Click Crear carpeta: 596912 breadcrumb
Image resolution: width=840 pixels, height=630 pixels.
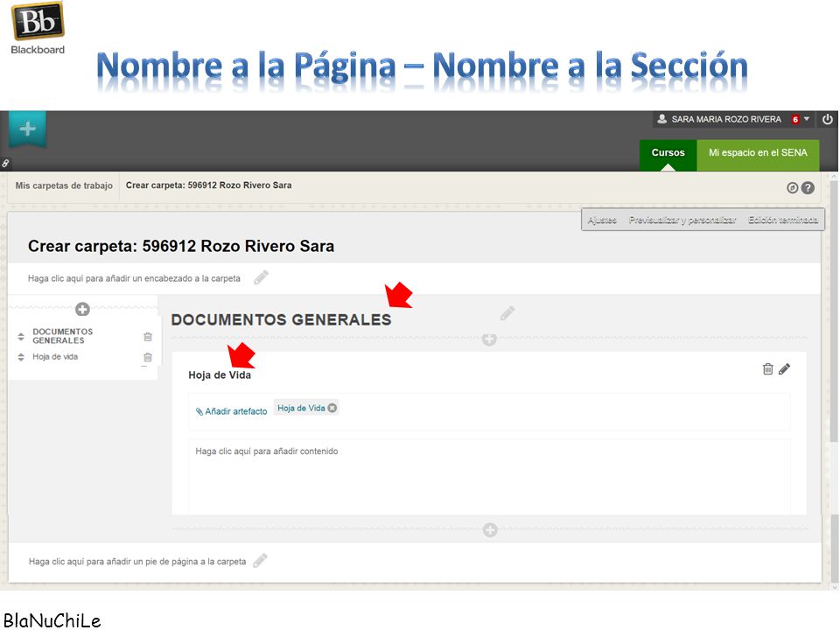tap(208, 185)
